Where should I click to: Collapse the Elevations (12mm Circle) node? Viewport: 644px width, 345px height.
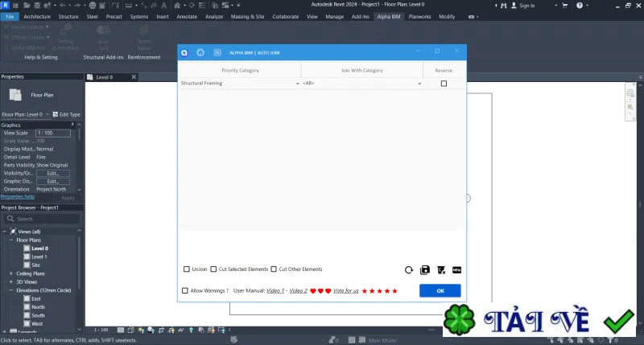[11, 290]
